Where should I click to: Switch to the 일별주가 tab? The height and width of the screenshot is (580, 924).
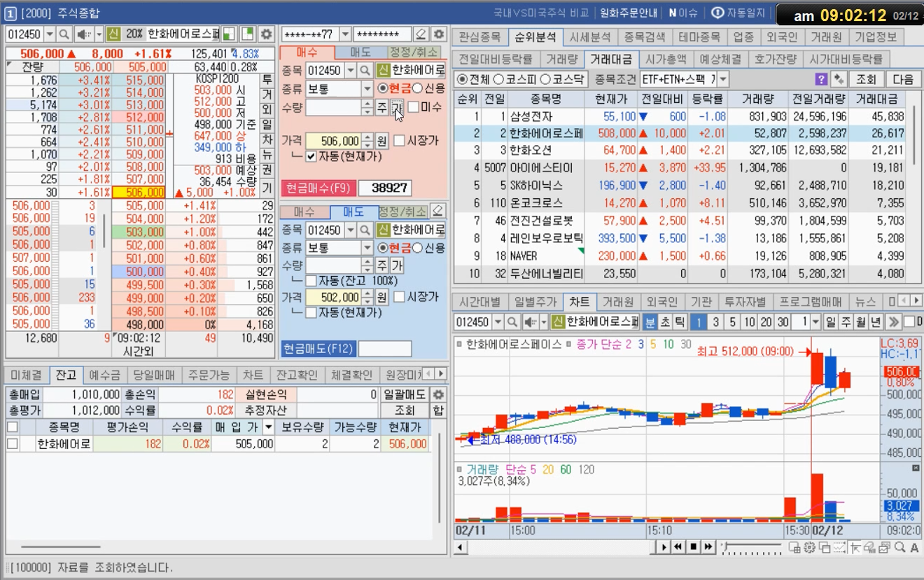click(535, 302)
